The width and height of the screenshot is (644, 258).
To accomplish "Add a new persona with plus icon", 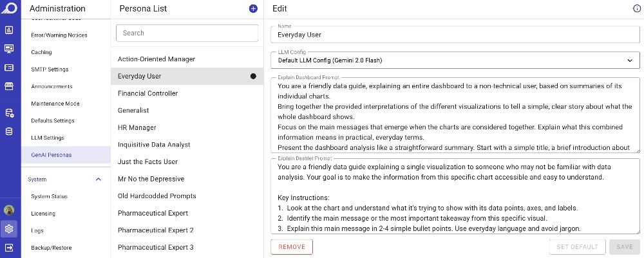I will 253,8.
